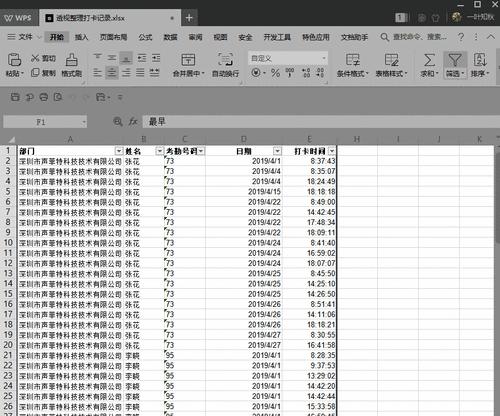
Task: Open the help question mark icon
Action: 461,37
